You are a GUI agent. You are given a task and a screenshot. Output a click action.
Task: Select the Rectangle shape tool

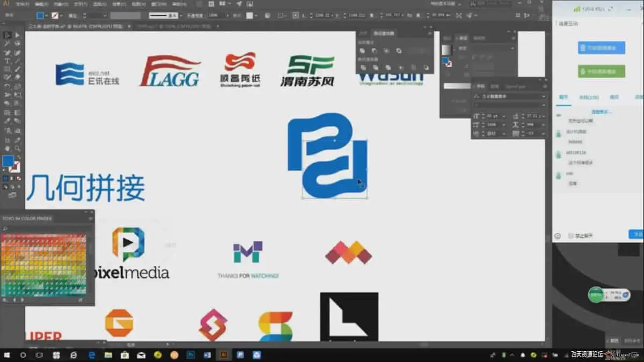tap(8, 69)
